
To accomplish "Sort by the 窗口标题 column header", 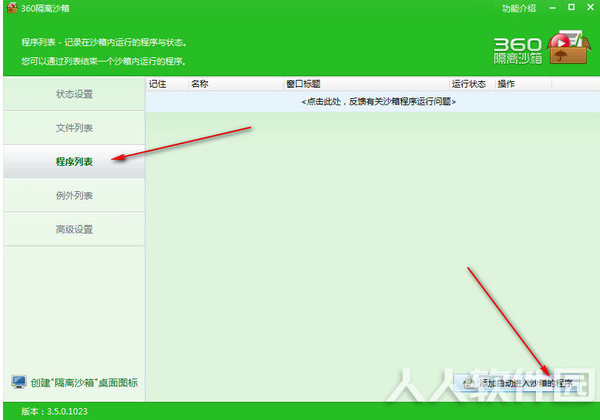I will coord(367,84).
